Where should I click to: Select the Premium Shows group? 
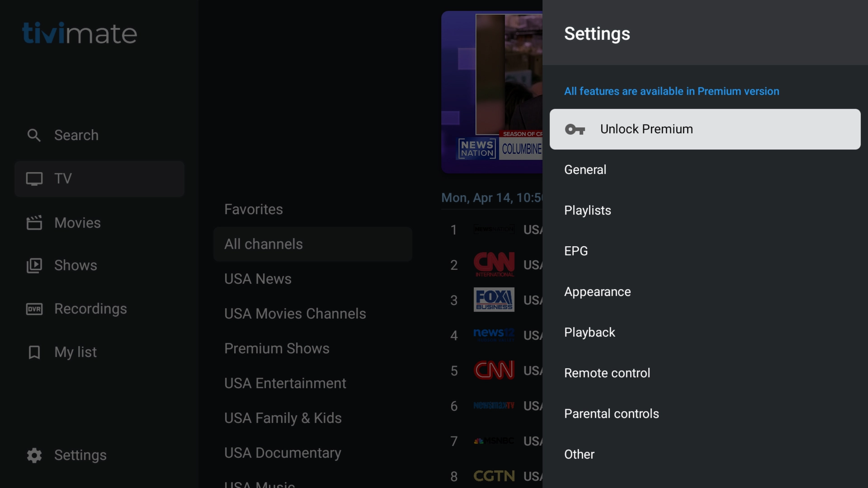pyautogui.click(x=312, y=348)
